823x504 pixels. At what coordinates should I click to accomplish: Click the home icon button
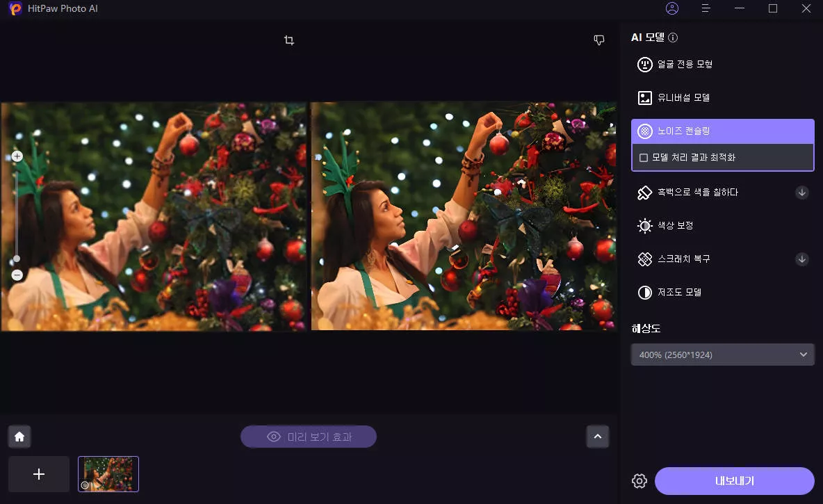(19, 437)
